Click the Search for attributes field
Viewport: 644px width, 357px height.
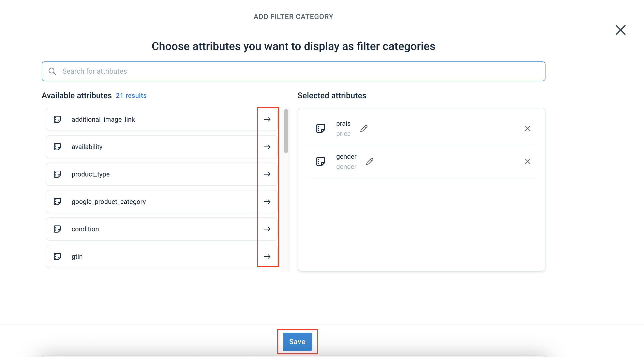pos(203,71)
